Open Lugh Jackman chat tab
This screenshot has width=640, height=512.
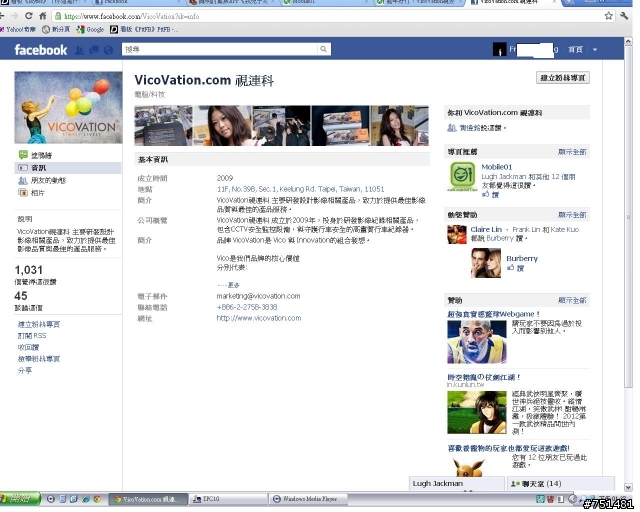point(456,483)
